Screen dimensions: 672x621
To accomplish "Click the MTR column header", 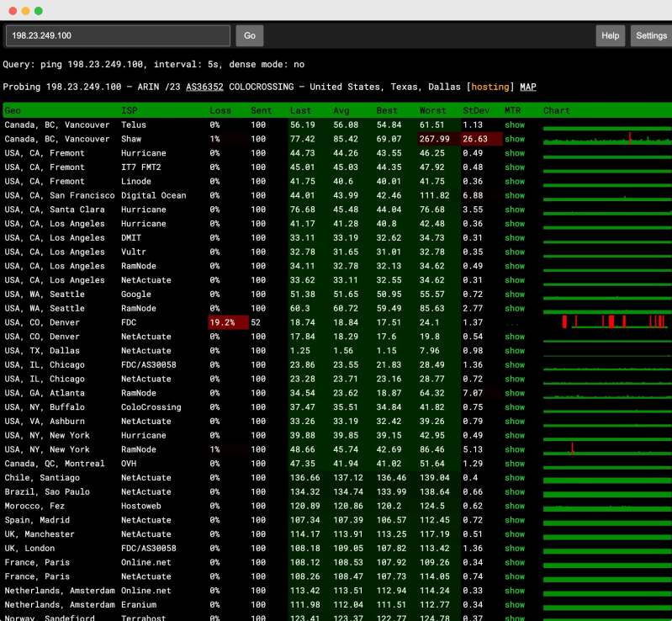I will tap(512, 110).
